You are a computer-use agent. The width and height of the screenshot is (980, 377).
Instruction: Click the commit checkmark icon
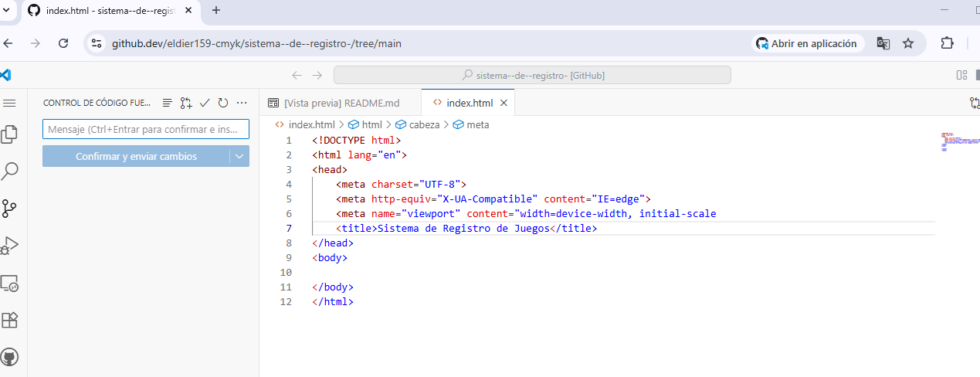[x=205, y=103]
